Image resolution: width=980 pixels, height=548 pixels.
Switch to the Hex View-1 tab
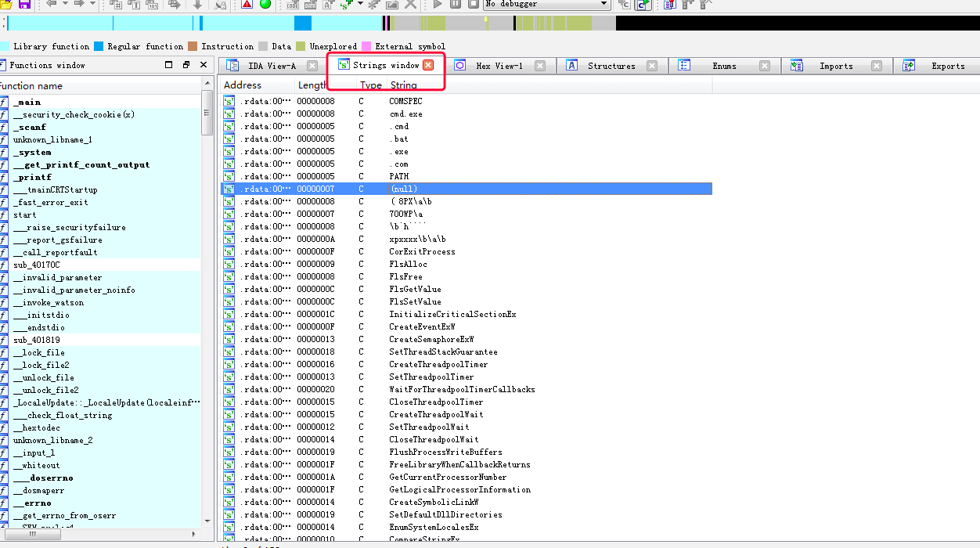[499, 66]
